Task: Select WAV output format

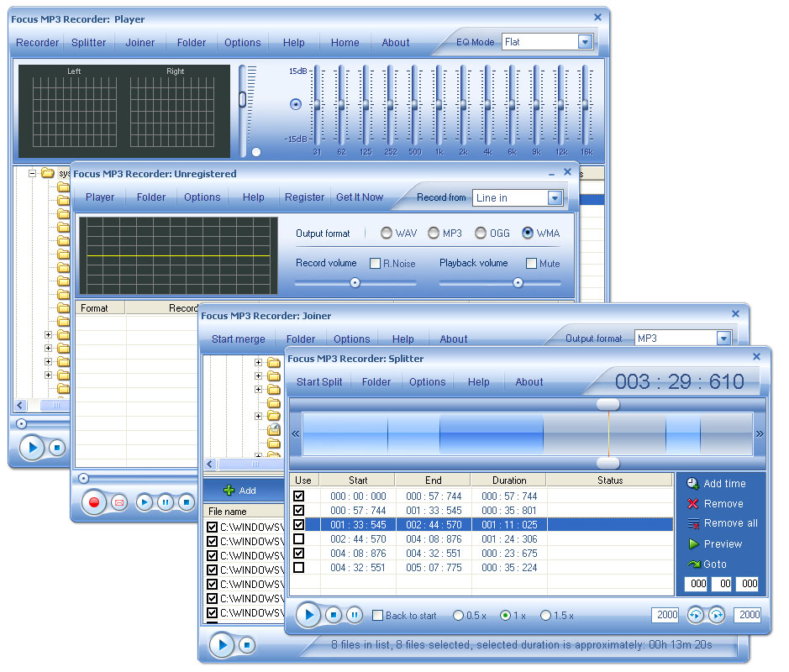Action: click(386, 233)
